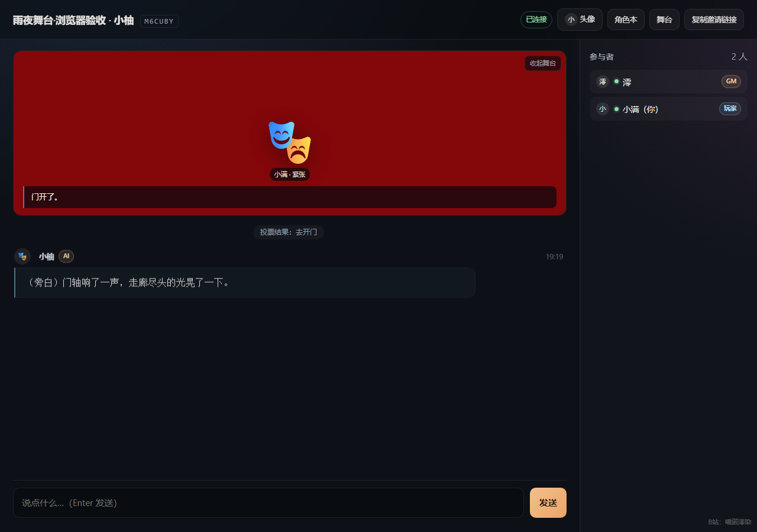Select the 澪 participant row
This screenshot has height=532, width=757.
668,82
